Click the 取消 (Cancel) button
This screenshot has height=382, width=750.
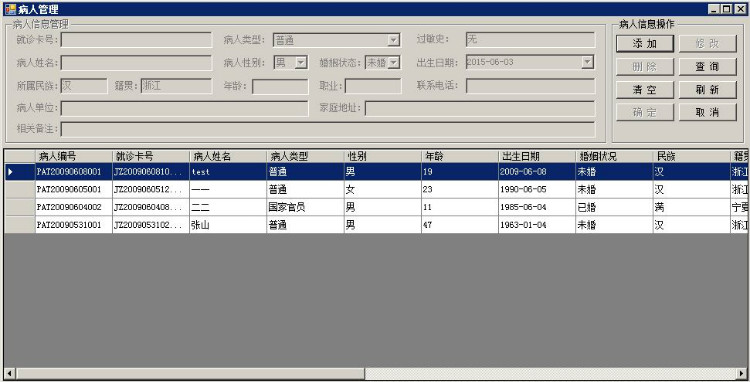pos(707,112)
